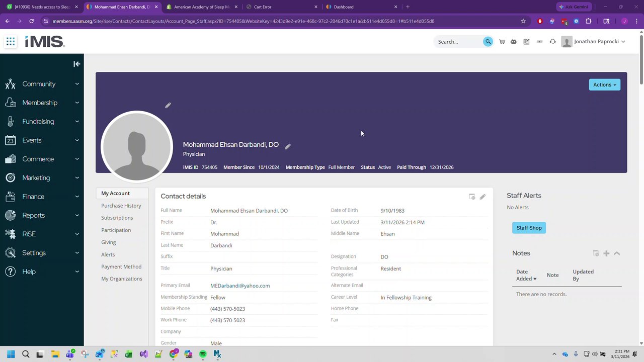Open the headset support icon

[552, 42]
